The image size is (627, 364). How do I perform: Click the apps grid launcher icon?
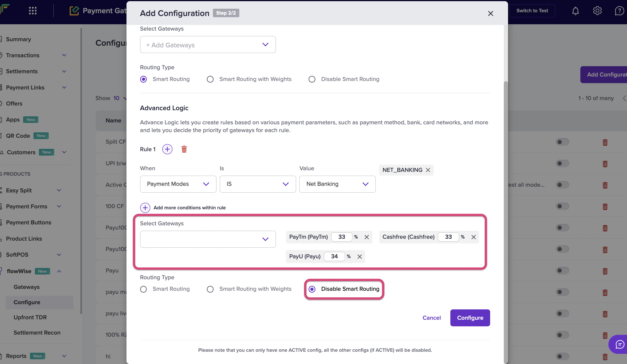tap(33, 11)
